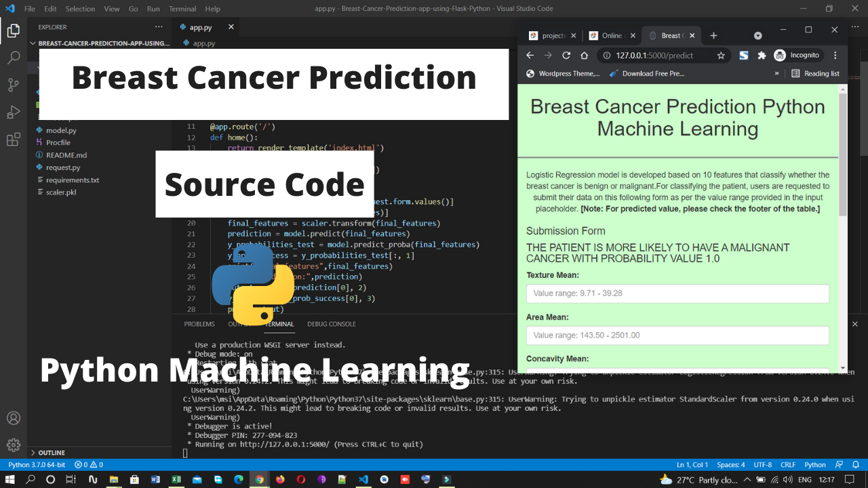Click the Reading list button
This screenshot has width=868, height=488.
815,73
